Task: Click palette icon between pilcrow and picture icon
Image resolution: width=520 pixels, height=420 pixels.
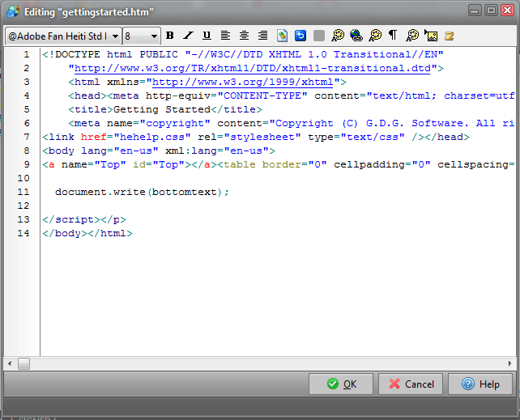Action: click(412, 36)
